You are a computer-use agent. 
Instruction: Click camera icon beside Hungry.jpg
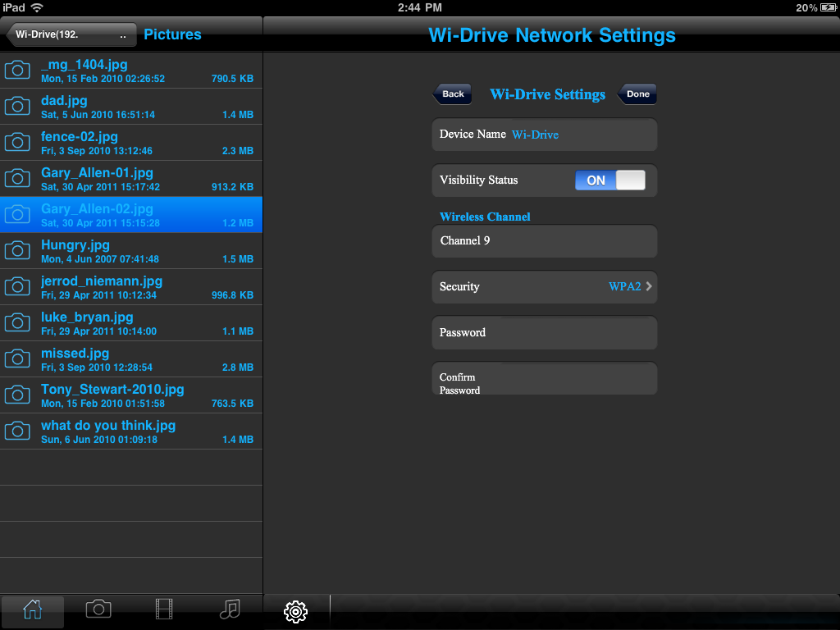(x=17, y=250)
